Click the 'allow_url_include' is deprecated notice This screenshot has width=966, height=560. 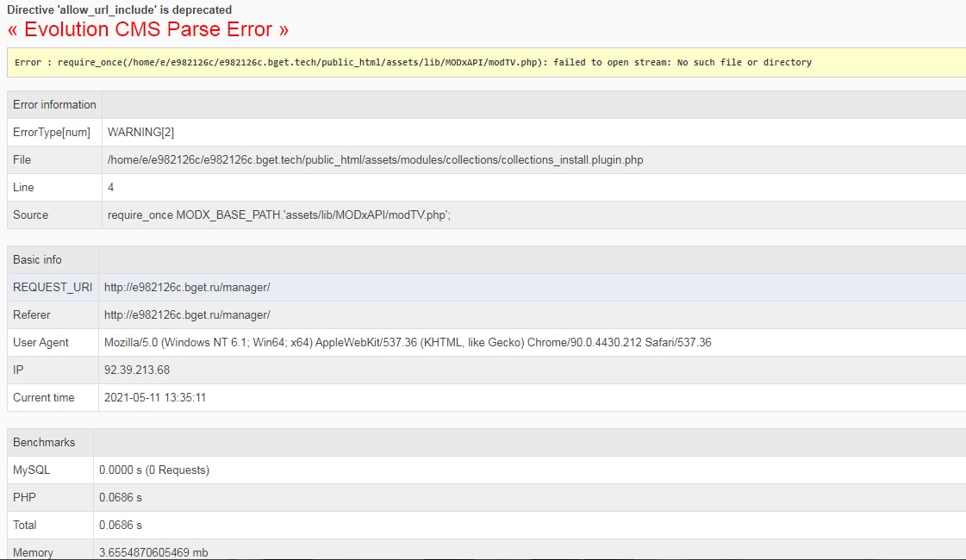(x=120, y=9)
